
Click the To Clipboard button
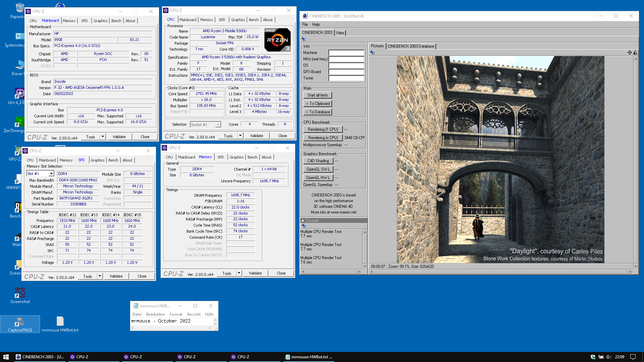(318, 104)
